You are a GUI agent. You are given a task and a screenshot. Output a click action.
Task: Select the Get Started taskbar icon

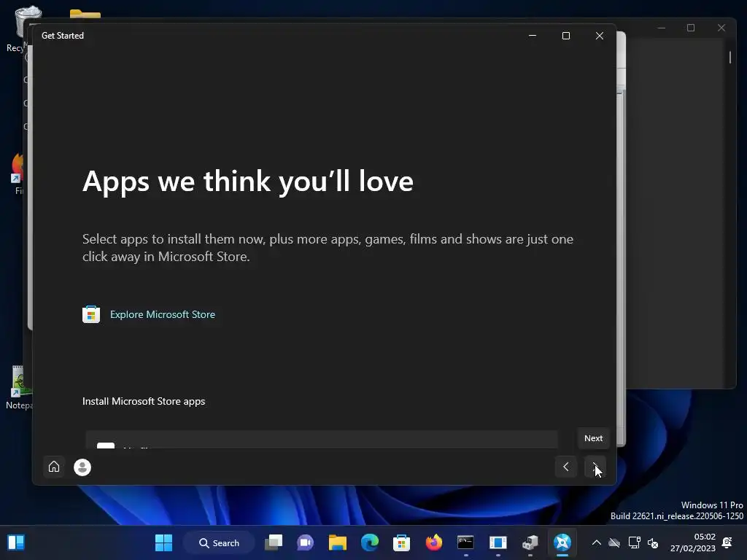pos(562,542)
